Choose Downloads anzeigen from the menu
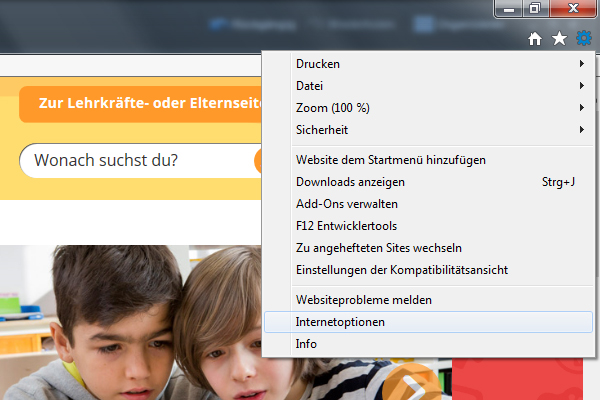 click(350, 182)
